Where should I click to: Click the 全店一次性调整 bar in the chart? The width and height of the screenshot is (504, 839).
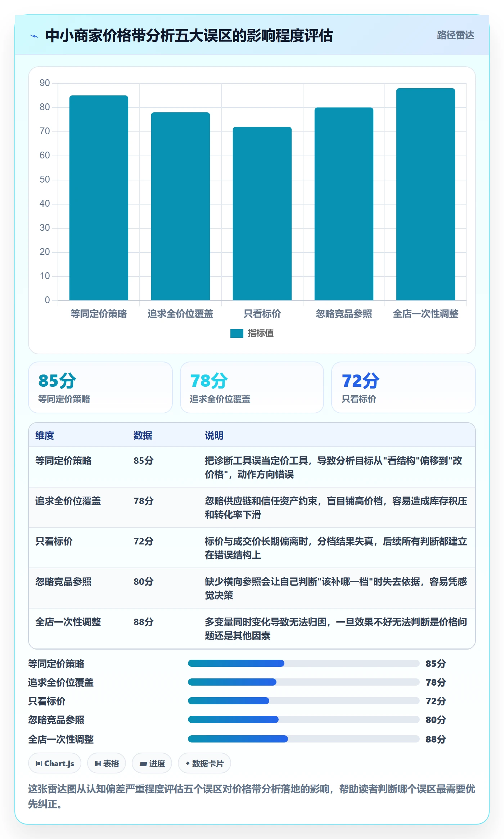point(426,194)
